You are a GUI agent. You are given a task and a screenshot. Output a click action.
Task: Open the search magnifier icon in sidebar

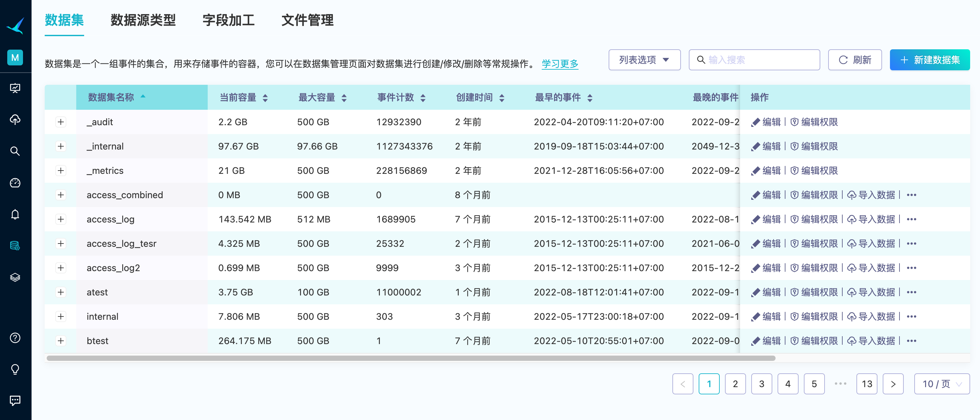click(x=15, y=151)
